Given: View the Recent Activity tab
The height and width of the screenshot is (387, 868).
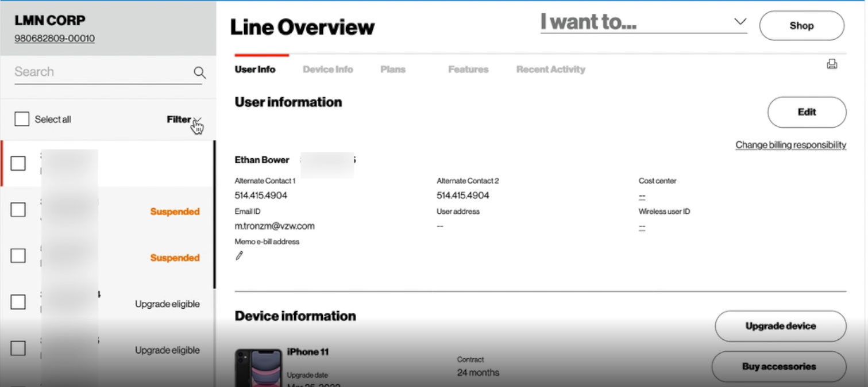Looking at the screenshot, I should pyautogui.click(x=550, y=70).
